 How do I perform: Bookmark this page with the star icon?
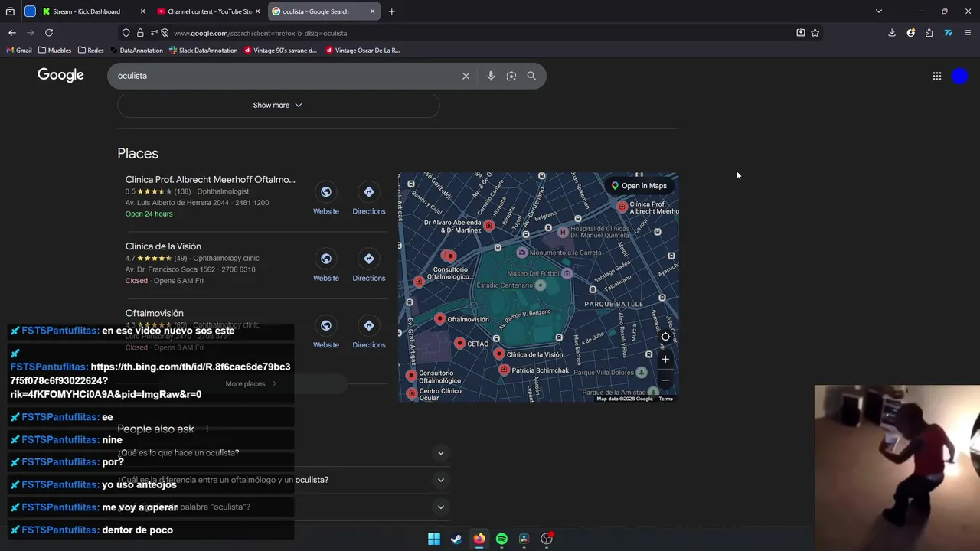pyautogui.click(x=815, y=33)
